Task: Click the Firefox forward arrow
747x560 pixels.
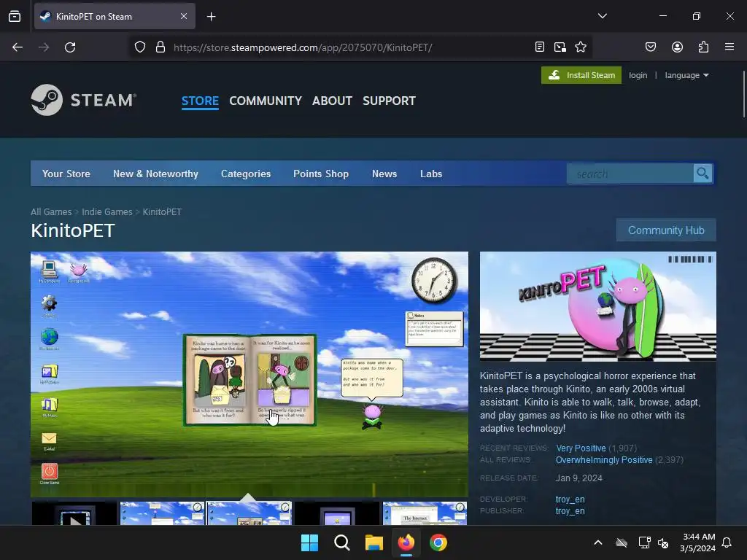Action: (x=44, y=47)
